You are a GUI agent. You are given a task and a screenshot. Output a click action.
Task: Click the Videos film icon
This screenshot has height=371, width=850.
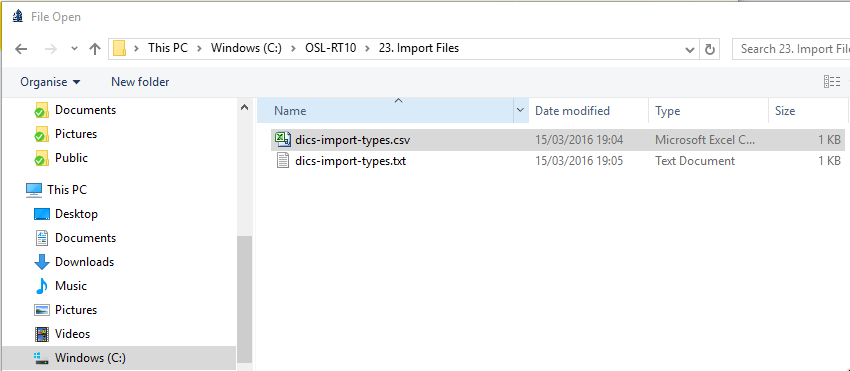(x=42, y=334)
